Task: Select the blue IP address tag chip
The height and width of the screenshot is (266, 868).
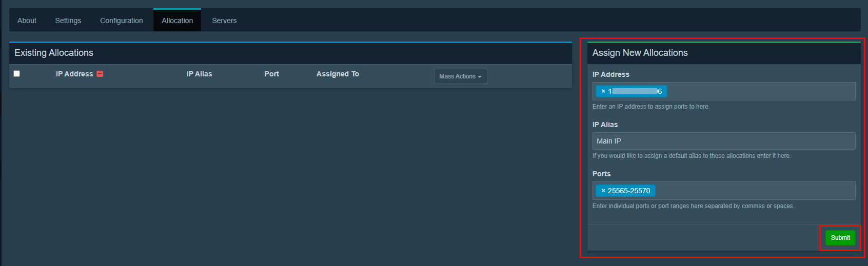Action: (x=635, y=91)
